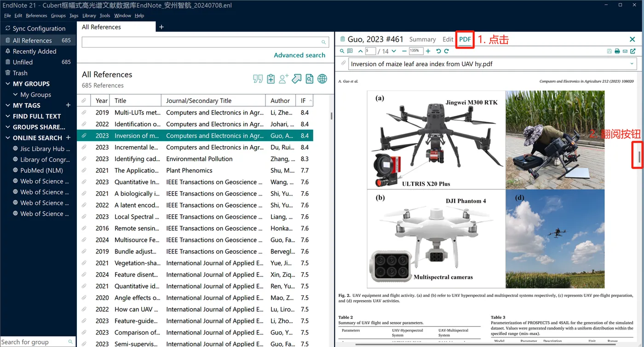Open Advanced search
Image resolution: width=644 pixels, height=347 pixels.
pyautogui.click(x=299, y=55)
